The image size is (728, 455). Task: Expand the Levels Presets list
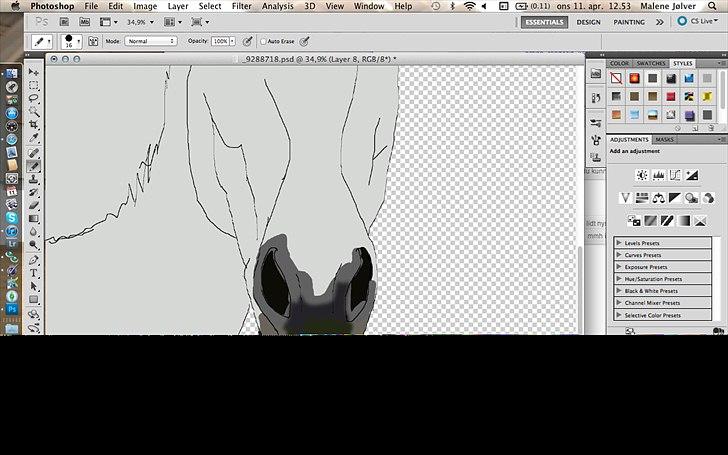coord(620,243)
